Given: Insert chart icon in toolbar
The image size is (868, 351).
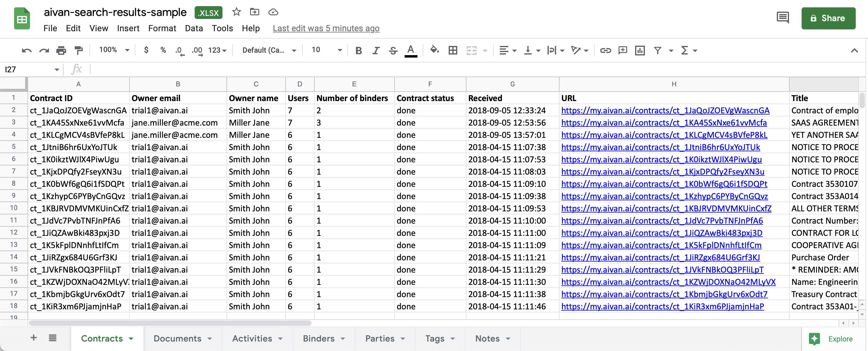Looking at the screenshot, I should (640, 51).
